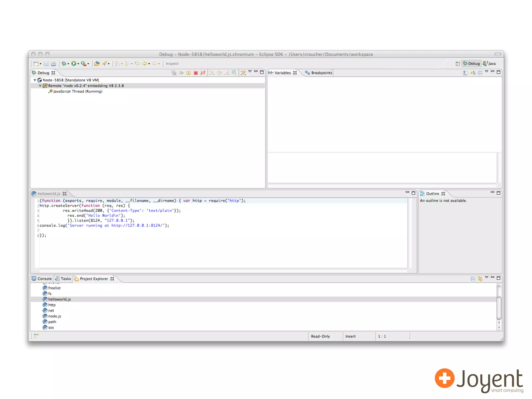Click the red Terminate button

pyautogui.click(x=196, y=73)
